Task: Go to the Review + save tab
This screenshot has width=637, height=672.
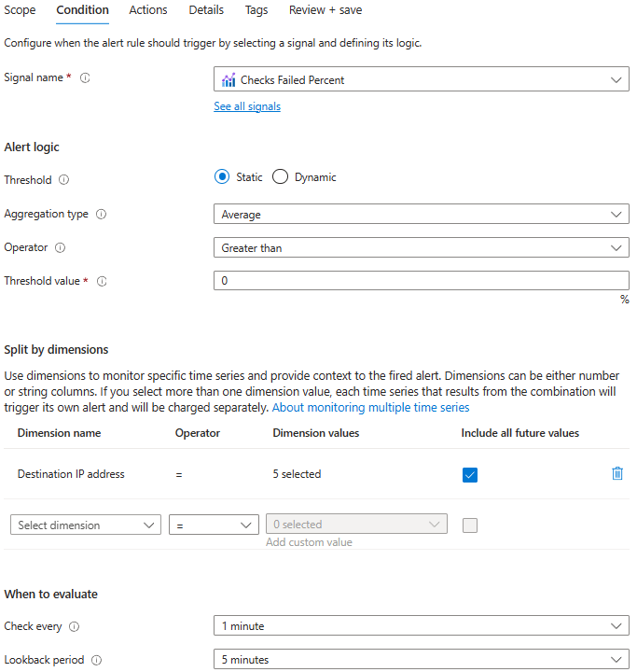Action: (x=325, y=10)
